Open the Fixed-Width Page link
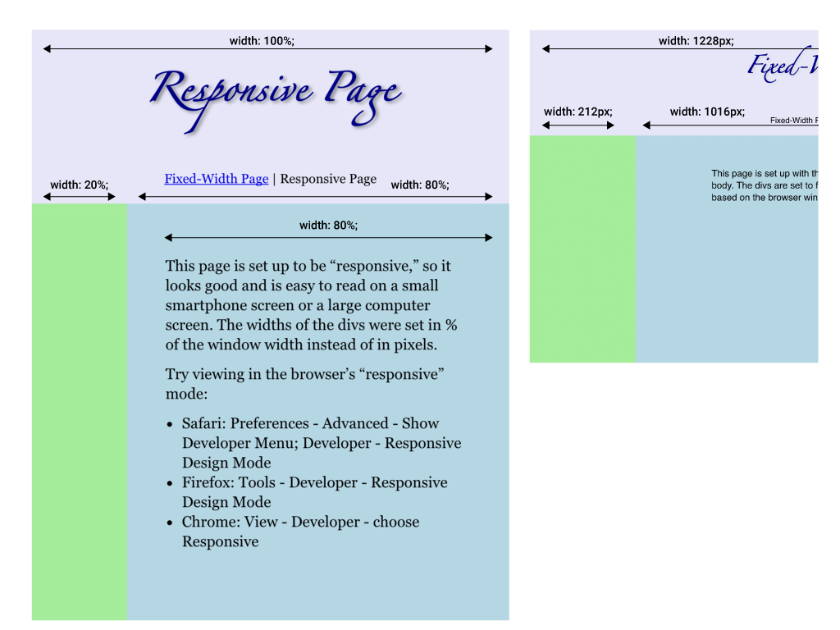840x630 pixels. pos(216,178)
